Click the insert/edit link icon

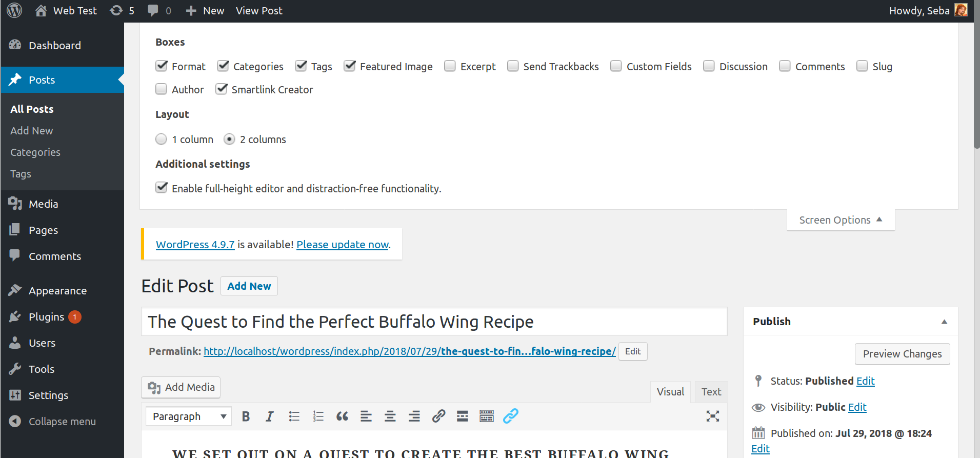(438, 416)
